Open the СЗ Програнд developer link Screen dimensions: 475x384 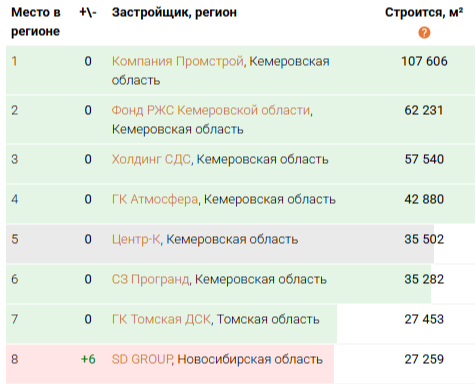(150, 279)
